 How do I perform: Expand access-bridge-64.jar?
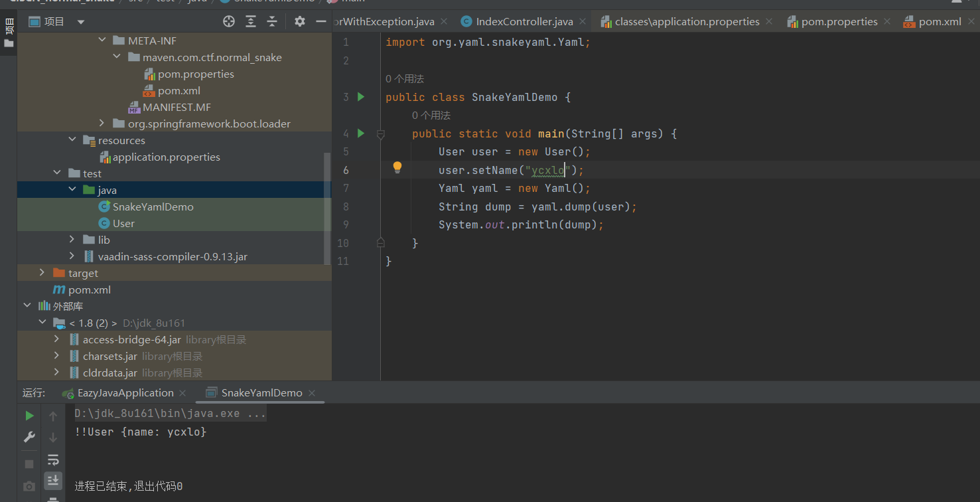56,339
